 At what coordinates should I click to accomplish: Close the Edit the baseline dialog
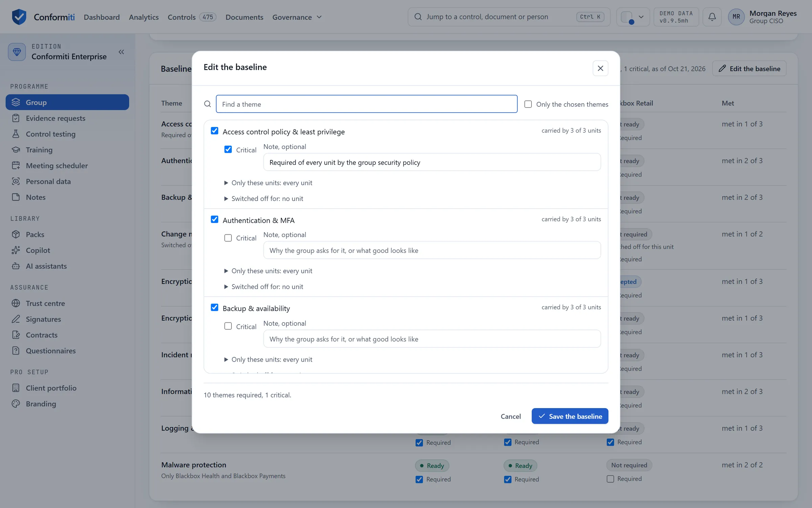point(600,68)
